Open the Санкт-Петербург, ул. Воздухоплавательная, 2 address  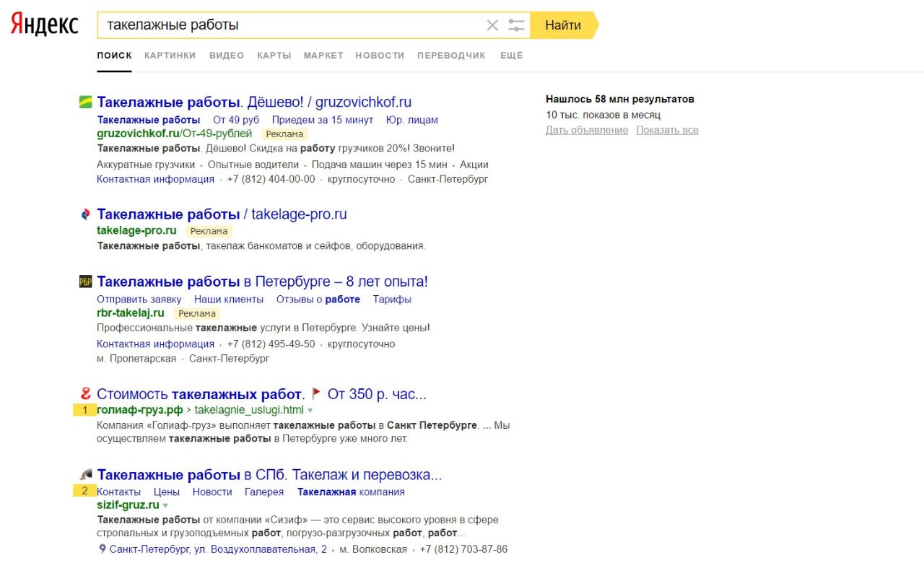(x=218, y=549)
